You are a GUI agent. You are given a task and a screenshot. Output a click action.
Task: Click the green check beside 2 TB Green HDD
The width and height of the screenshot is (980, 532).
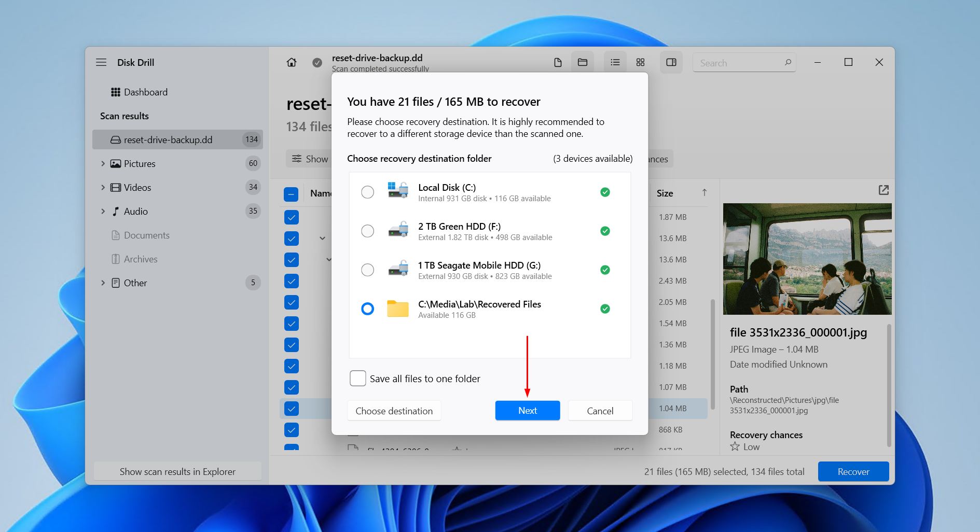(x=605, y=231)
